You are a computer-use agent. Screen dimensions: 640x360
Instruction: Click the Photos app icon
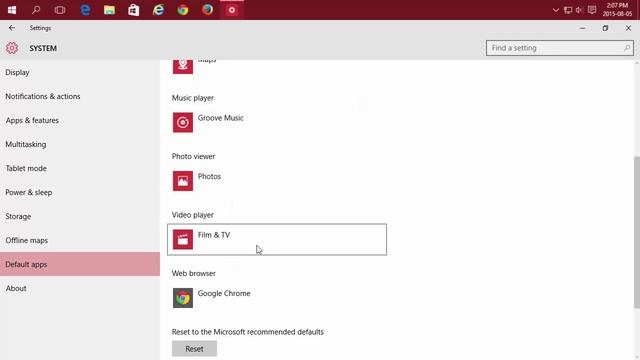[183, 181]
